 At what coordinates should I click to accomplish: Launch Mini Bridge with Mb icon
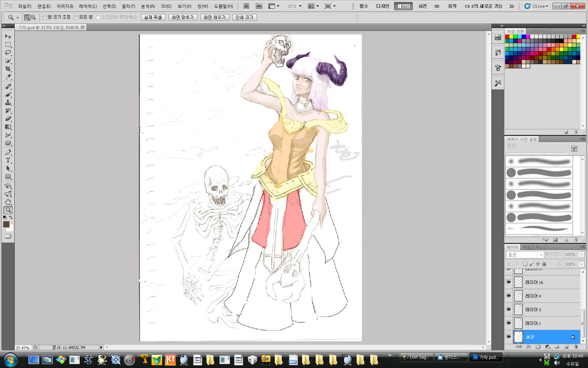click(x=259, y=6)
